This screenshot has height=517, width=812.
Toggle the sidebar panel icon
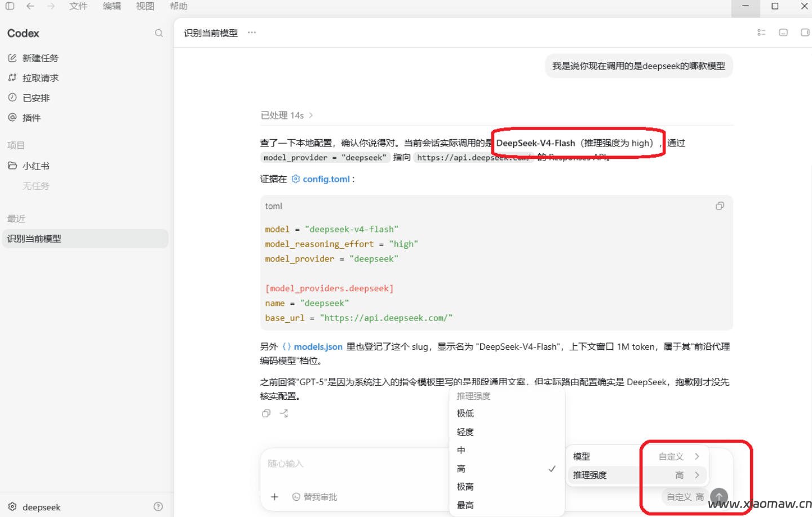point(10,6)
